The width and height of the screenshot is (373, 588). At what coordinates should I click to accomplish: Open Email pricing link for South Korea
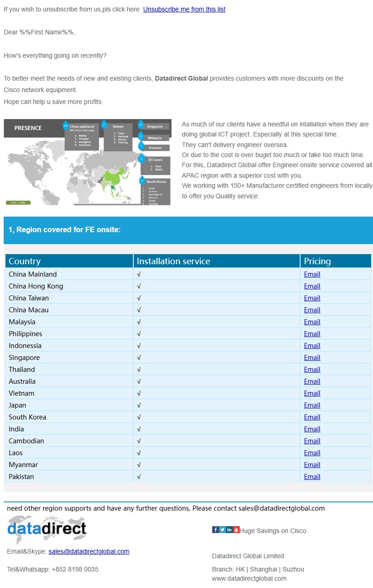(x=312, y=417)
